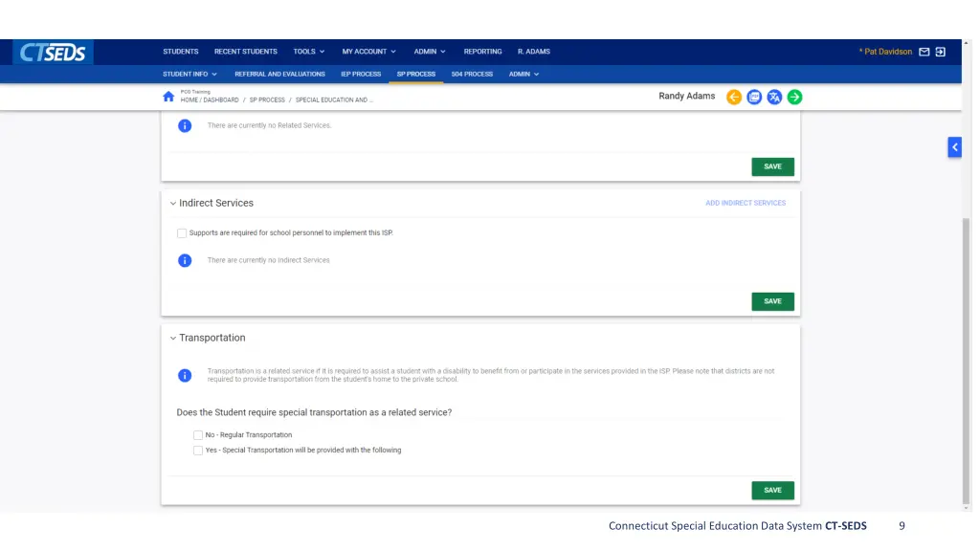Click the orange back arrow icon
The image size is (980, 551).
click(x=734, y=97)
